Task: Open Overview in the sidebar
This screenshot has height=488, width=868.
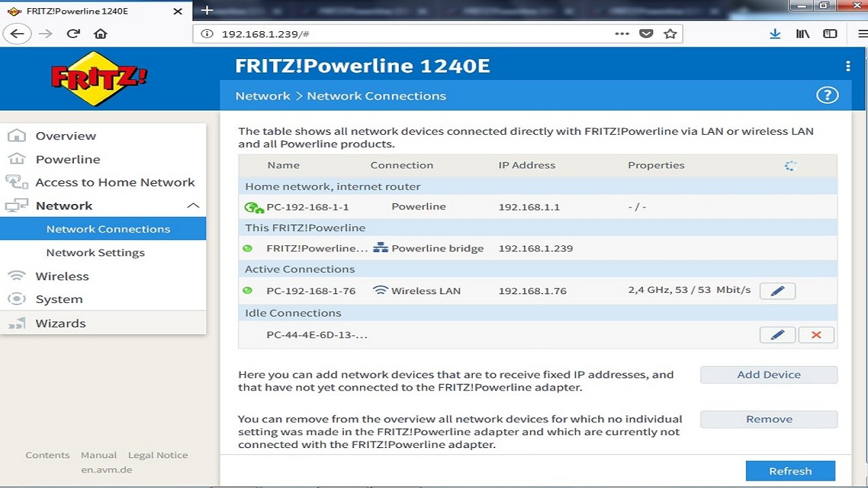Action: 66,136
